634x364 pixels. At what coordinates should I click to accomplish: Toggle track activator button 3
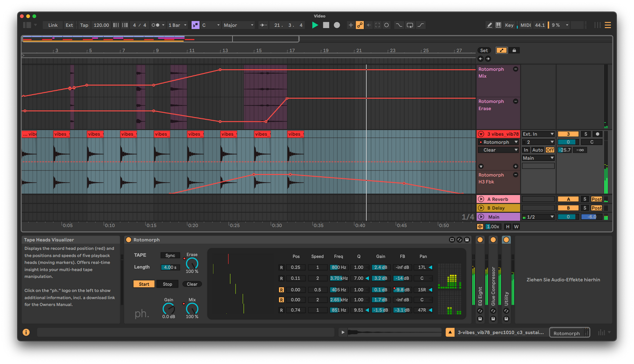pos(568,134)
